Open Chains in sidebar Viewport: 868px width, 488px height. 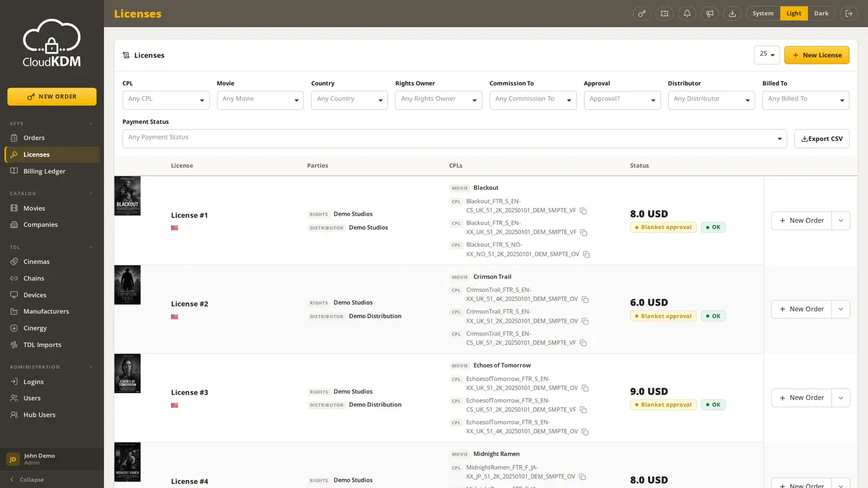[x=52, y=278]
